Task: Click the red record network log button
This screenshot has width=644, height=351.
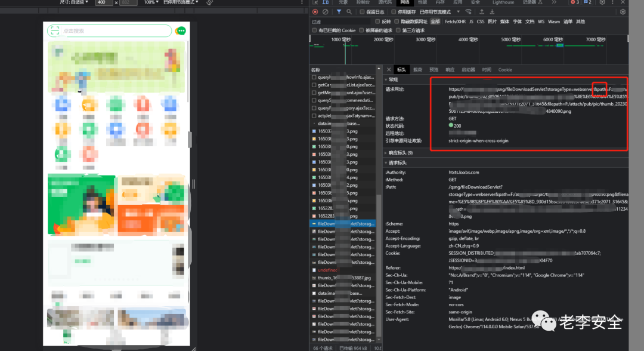Action: pyautogui.click(x=315, y=11)
